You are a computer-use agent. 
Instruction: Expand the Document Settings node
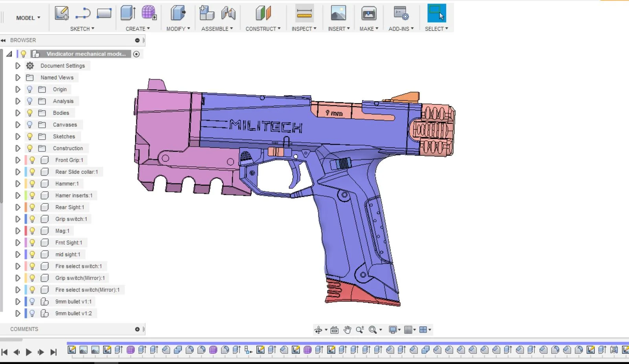(x=17, y=66)
